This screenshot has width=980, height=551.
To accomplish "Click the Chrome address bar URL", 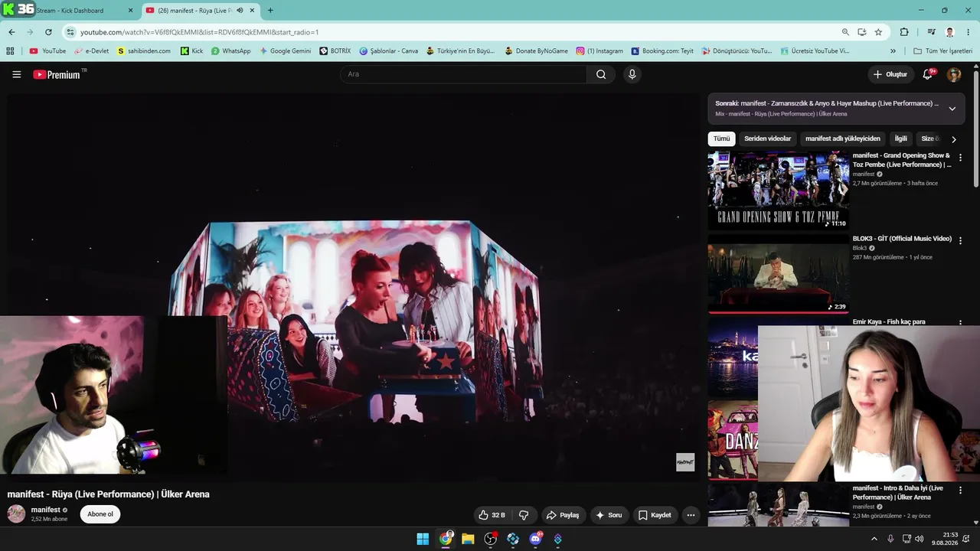I will (x=199, y=32).
